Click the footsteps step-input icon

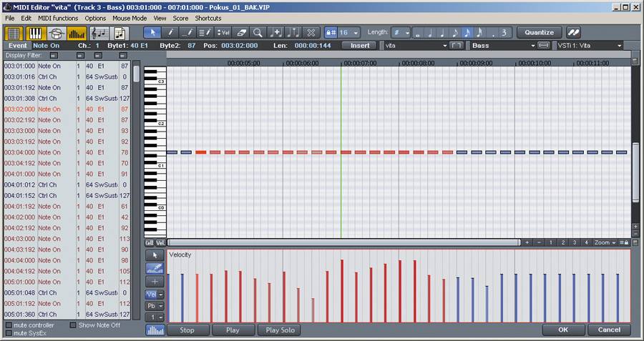[x=573, y=32]
